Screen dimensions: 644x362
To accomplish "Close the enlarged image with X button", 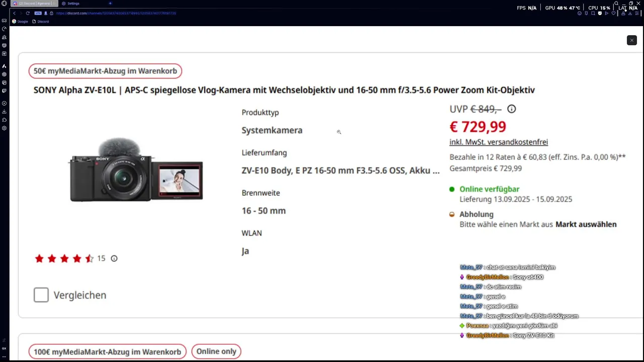I will pyautogui.click(x=632, y=40).
